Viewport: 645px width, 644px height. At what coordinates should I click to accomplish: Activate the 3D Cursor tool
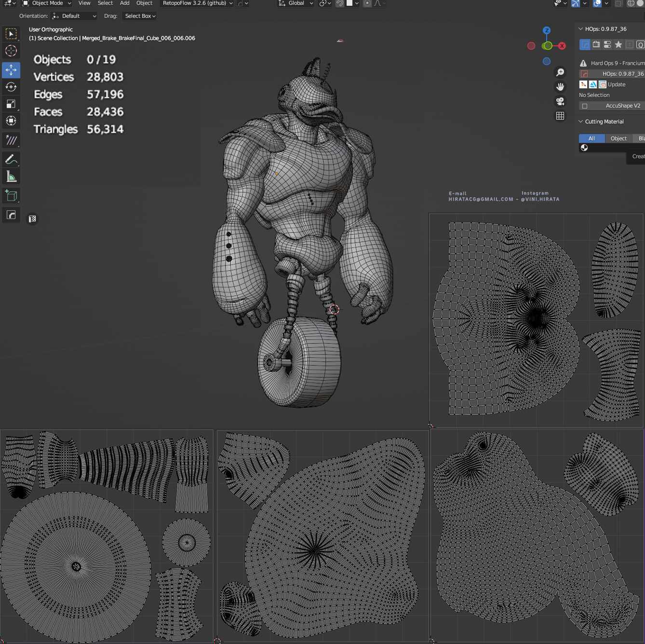pos(11,51)
